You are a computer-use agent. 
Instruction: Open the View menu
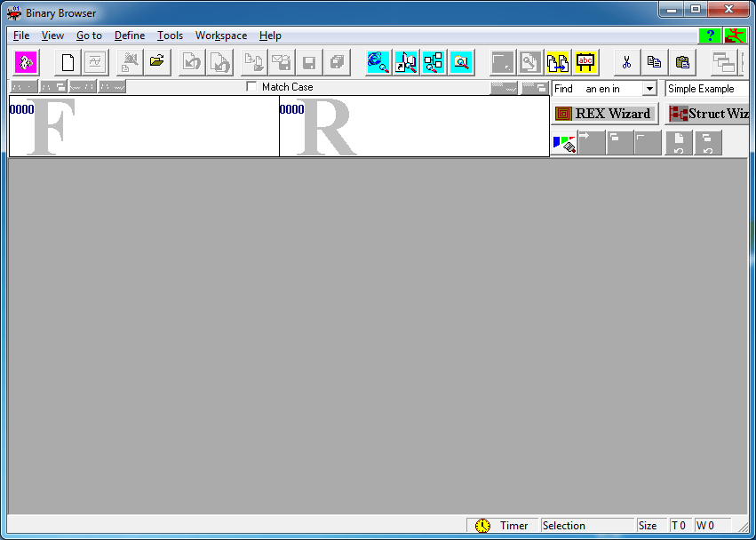tap(52, 36)
